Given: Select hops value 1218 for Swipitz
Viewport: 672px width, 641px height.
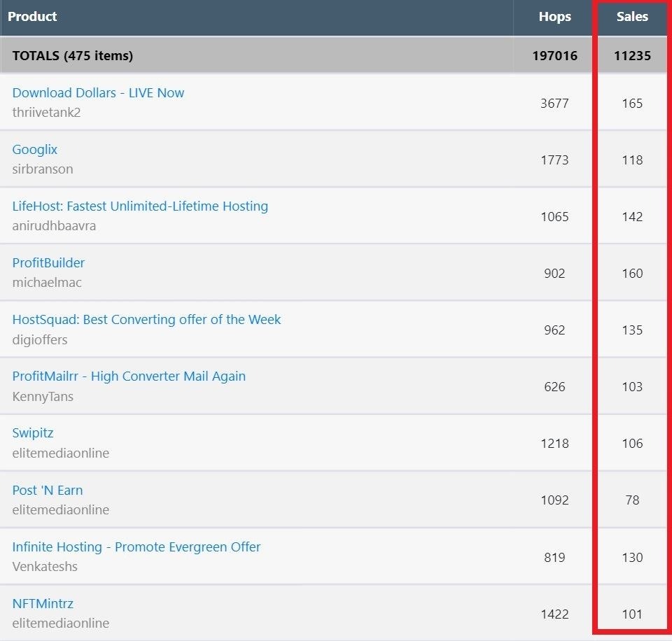Looking at the screenshot, I should [x=554, y=443].
